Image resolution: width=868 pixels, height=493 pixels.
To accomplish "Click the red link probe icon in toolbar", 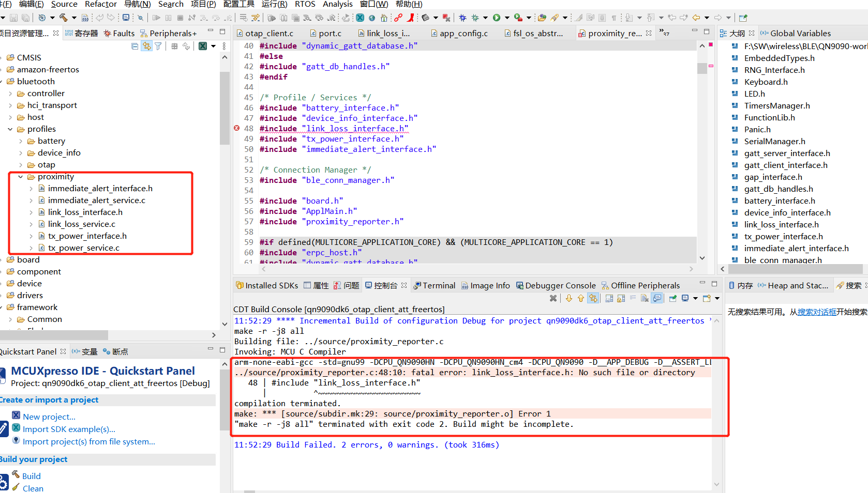I will (398, 18).
